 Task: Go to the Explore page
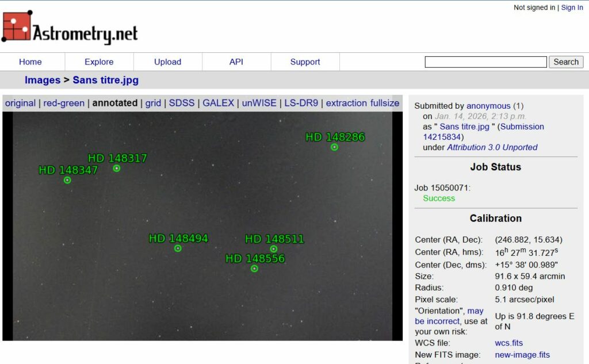pos(99,62)
